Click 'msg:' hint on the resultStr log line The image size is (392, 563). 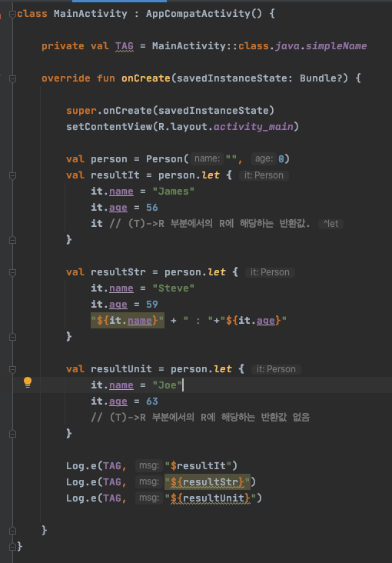(x=149, y=481)
